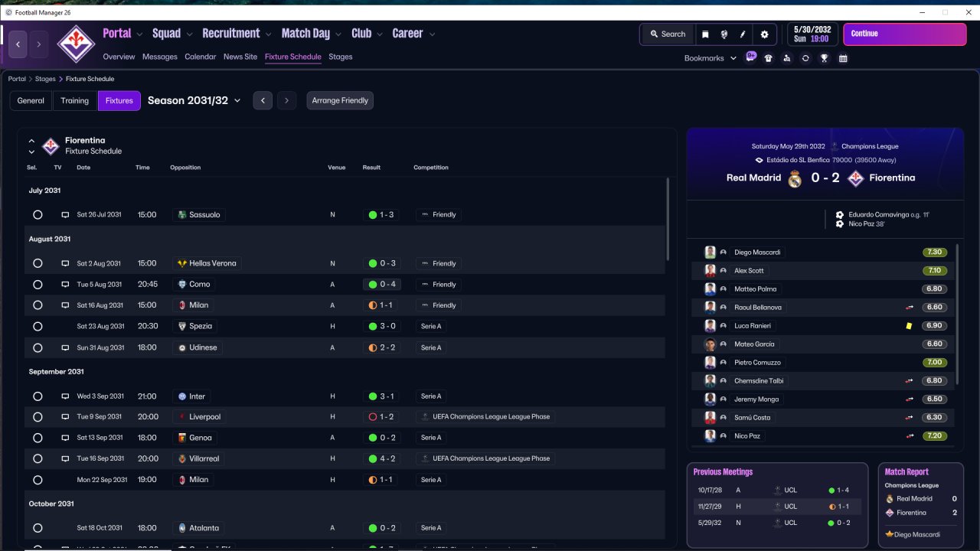The width and height of the screenshot is (980, 551).
Task: Open the News Site tab
Action: 240,57
